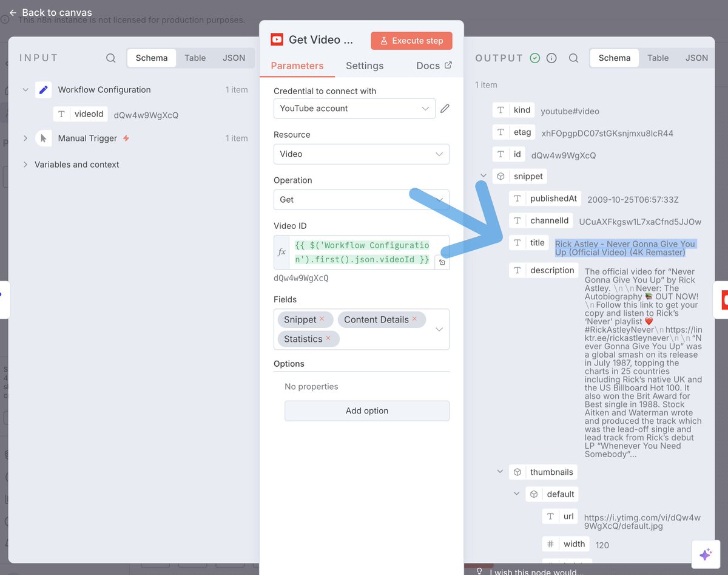Image resolution: width=728 pixels, height=575 pixels.
Task: Expand Manual Trigger input node
Action: tap(25, 138)
